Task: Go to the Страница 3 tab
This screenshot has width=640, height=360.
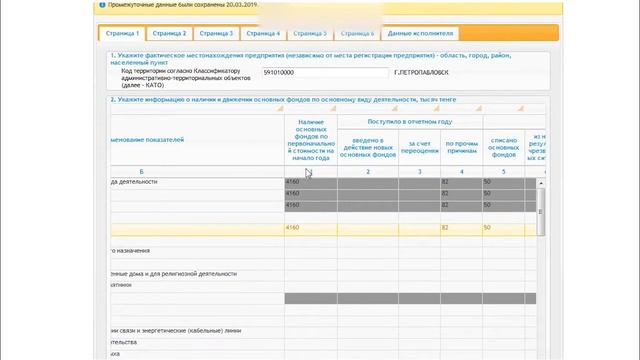Action: (x=216, y=33)
